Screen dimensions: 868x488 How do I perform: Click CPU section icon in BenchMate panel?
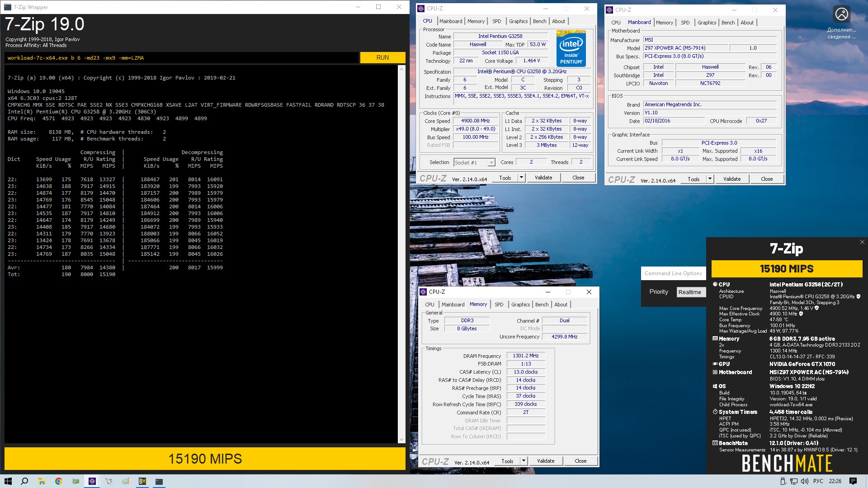point(715,284)
